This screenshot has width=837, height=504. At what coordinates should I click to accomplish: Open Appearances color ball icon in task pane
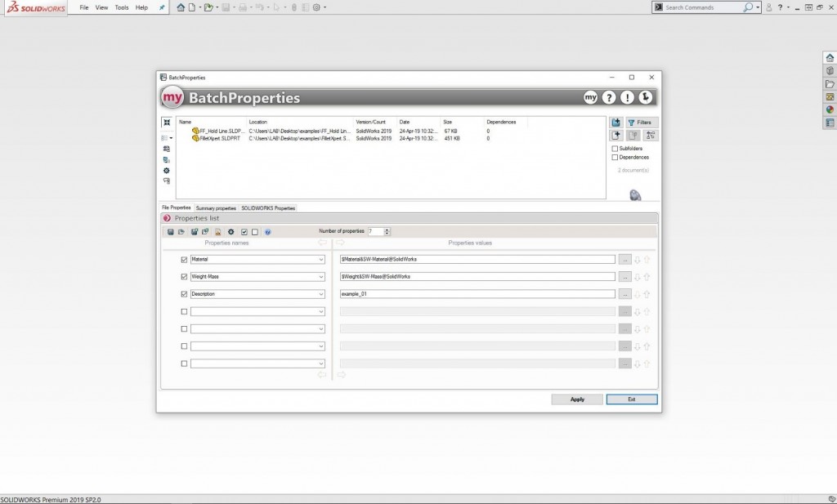[830, 109]
